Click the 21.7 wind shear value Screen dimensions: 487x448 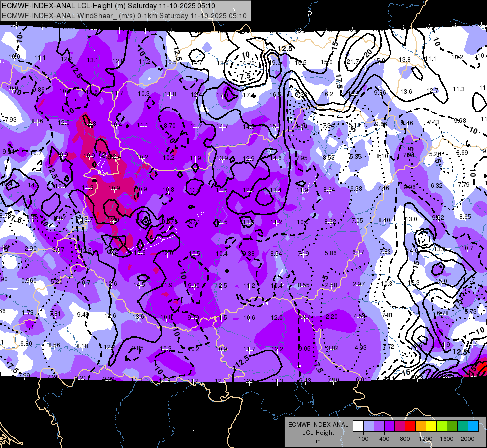[353, 62]
